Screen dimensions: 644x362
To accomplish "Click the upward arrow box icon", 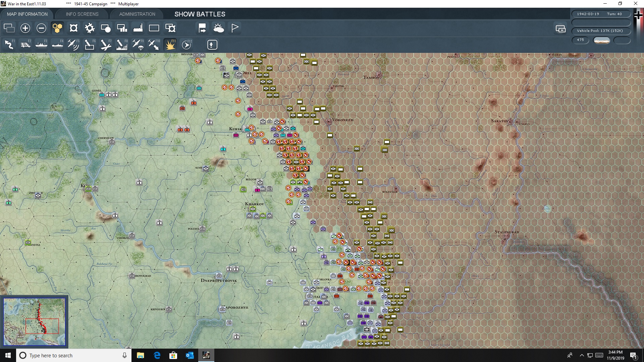I will coord(212,45).
